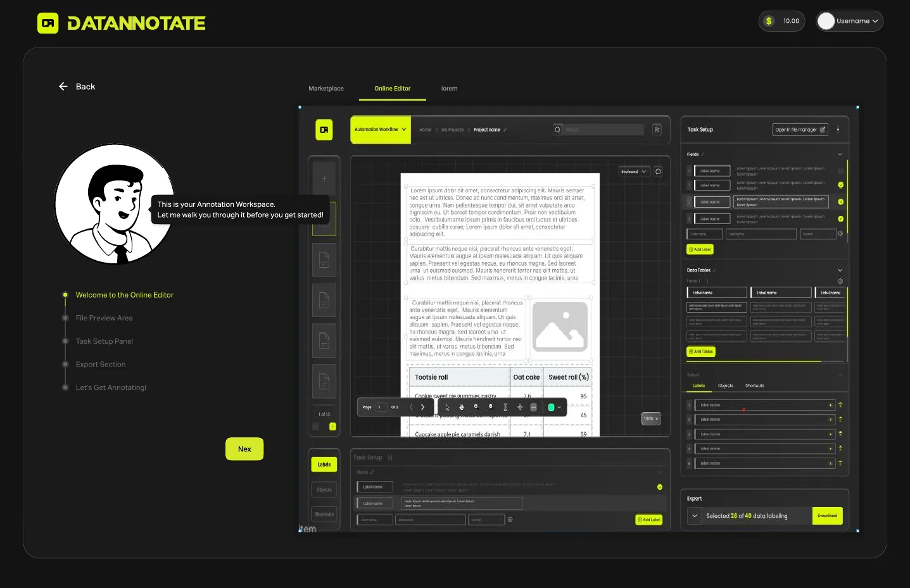Select the File Preview Area step

tap(104, 318)
